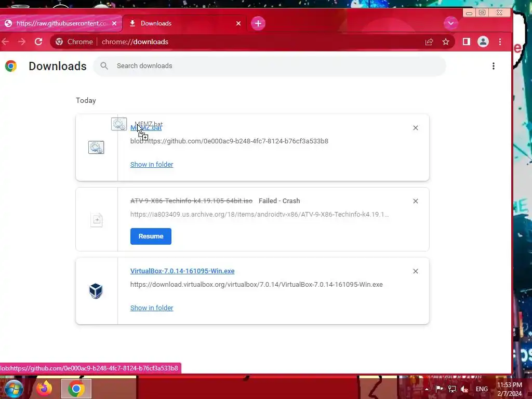Close the raw.githubusercontent tab
532x399 pixels.
coord(114,23)
